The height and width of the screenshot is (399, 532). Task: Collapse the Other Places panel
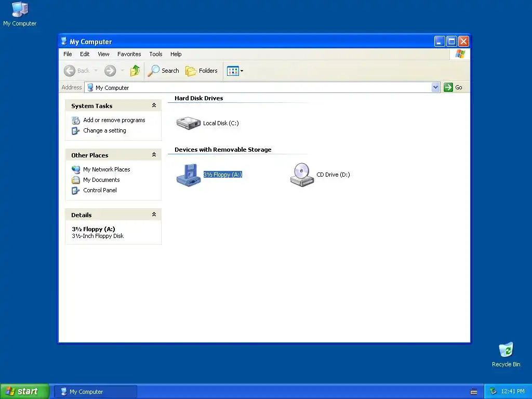(x=154, y=155)
